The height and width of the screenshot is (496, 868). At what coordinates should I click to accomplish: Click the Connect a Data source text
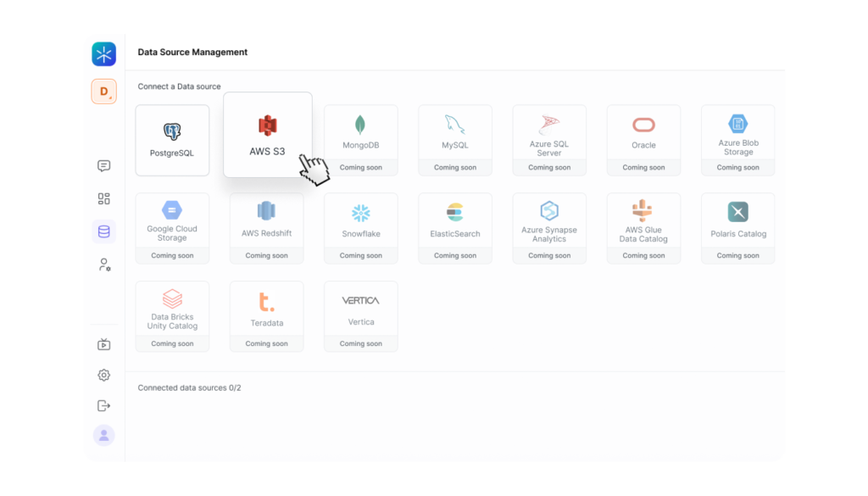click(180, 86)
